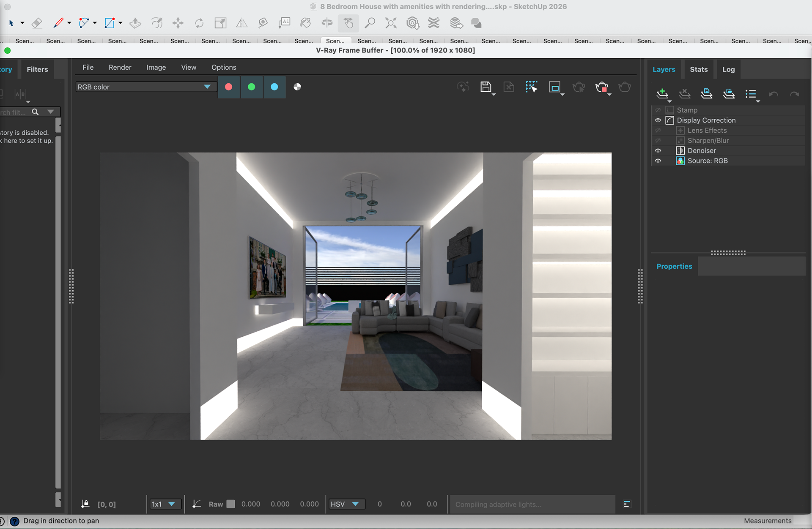
Task: Toggle Display Correction layer visibility
Action: 658,120
